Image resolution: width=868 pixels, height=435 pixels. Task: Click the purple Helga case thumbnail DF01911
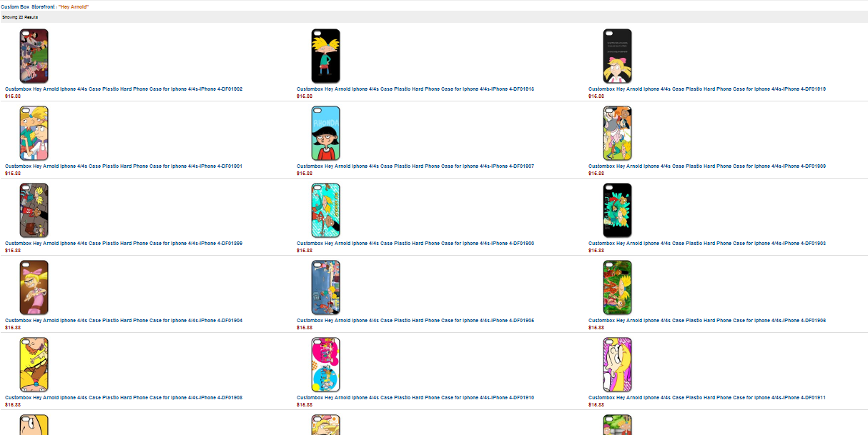pyautogui.click(x=618, y=364)
